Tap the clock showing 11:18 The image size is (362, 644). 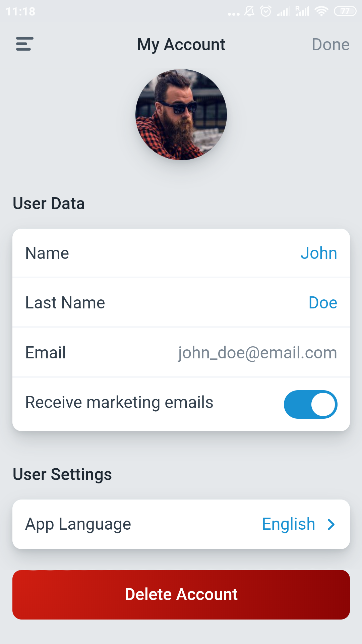pos(20,12)
